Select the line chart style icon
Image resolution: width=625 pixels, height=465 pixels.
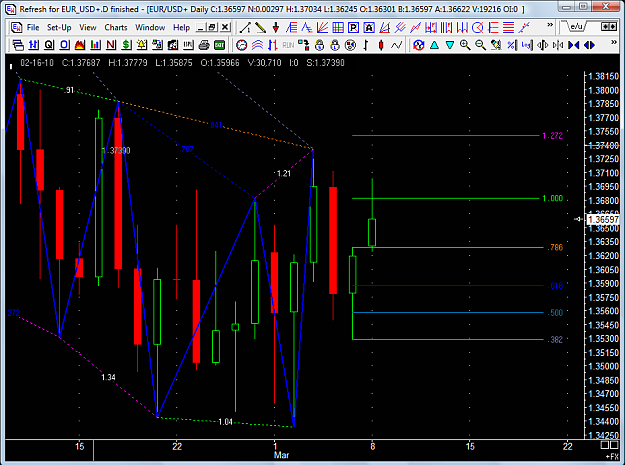click(397, 45)
